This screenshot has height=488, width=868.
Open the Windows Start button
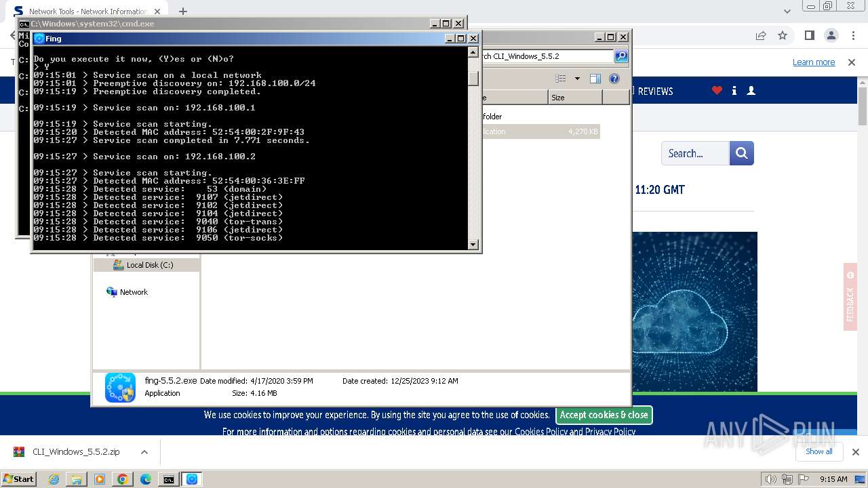tap(18, 479)
